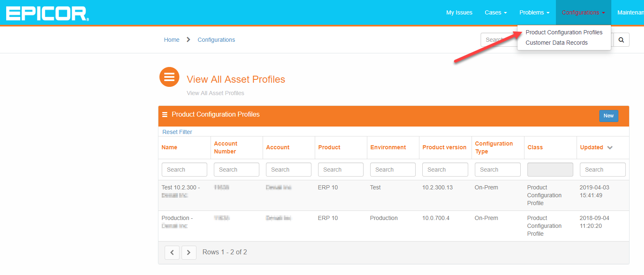Click the orange list icon beside View All Asset Profiles

coord(169,77)
